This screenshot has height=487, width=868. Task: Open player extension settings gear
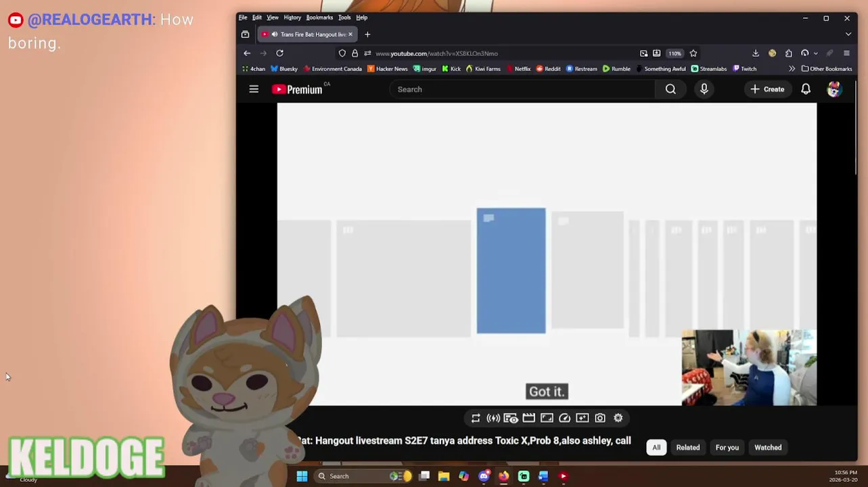coord(618,418)
